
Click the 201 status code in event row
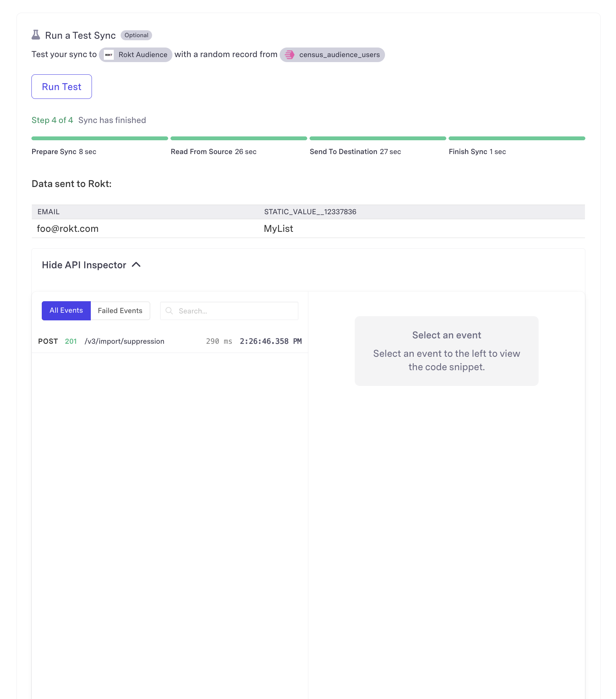[x=71, y=341]
